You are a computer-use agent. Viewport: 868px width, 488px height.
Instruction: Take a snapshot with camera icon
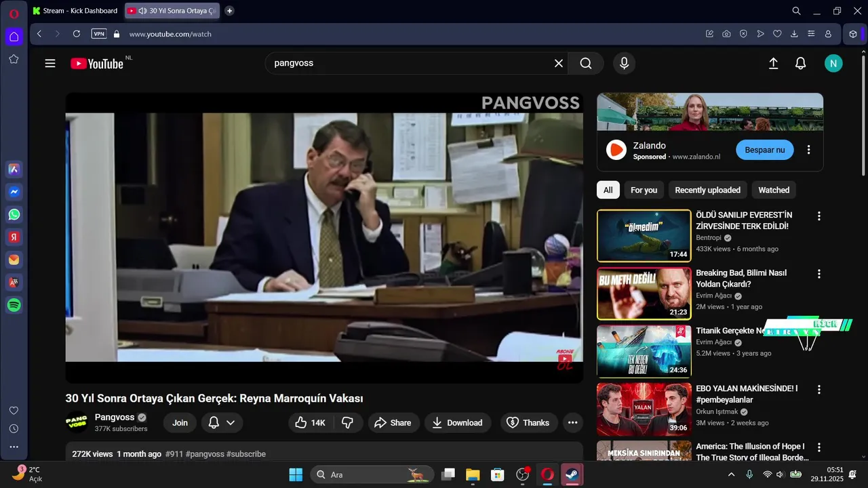click(x=726, y=34)
